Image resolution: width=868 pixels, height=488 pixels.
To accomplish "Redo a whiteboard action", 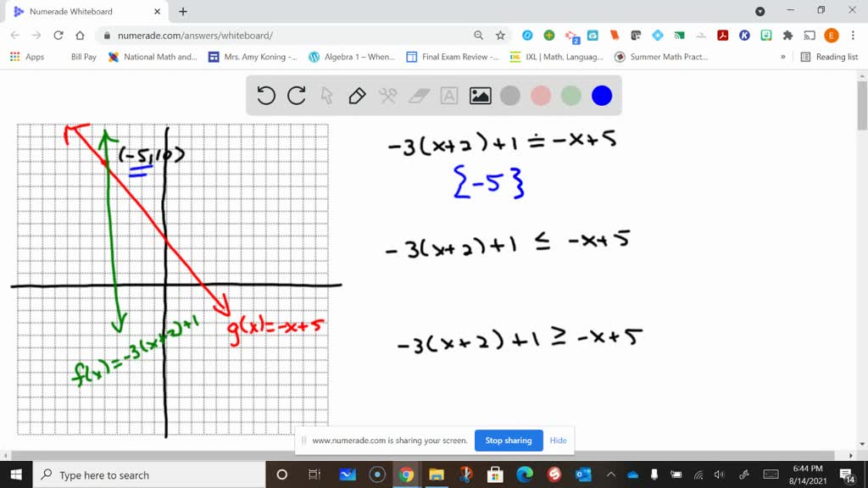I will coord(296,96).
